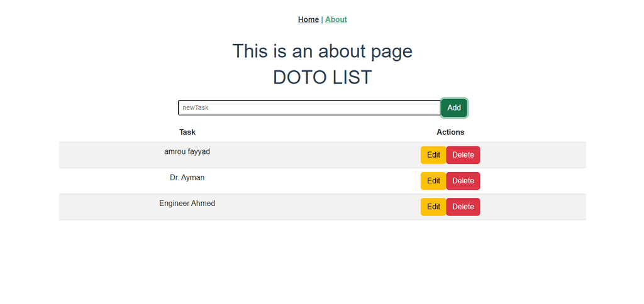
Task: Select the amrou fayyad task text
Action: (x=187, y=152)
